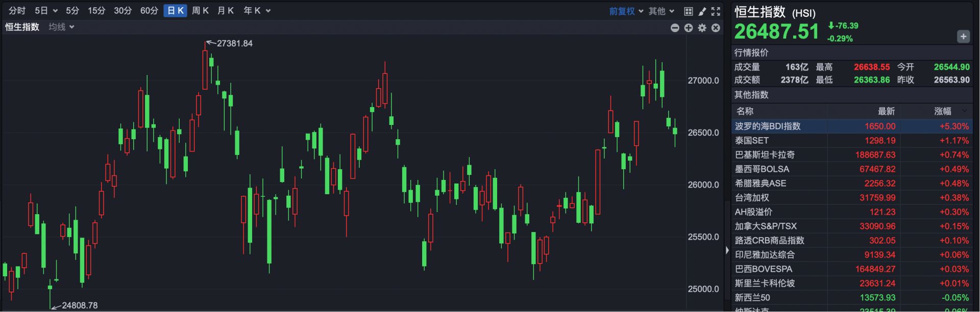This screenshot has height=312, width=980.
Task: Collapse the right side panel arrow
Action: tap(727, 250)
